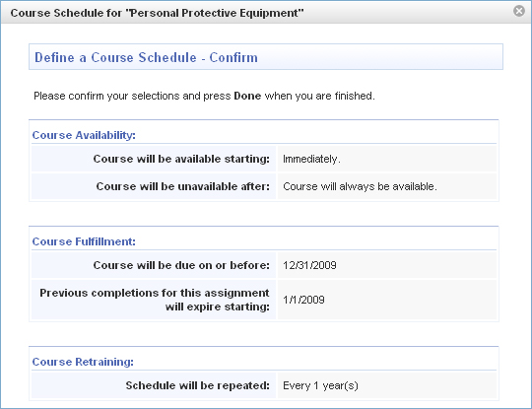The image size is (532, 409).
Task: Select 'Course will always be available.' text
Action: [360, 186]
